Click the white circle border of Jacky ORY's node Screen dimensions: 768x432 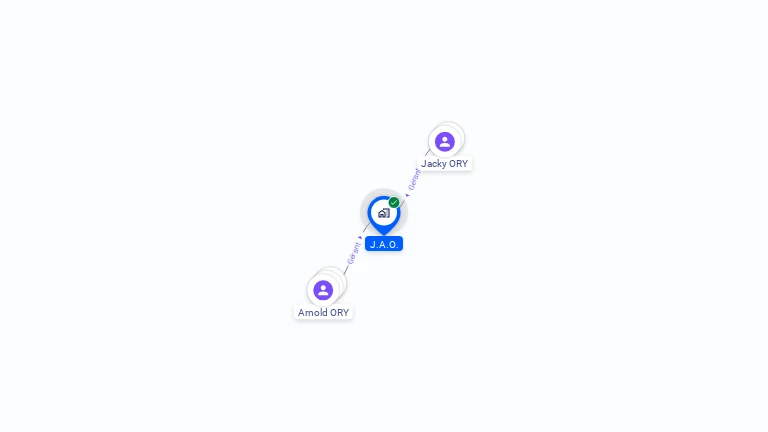coord(431,142)
